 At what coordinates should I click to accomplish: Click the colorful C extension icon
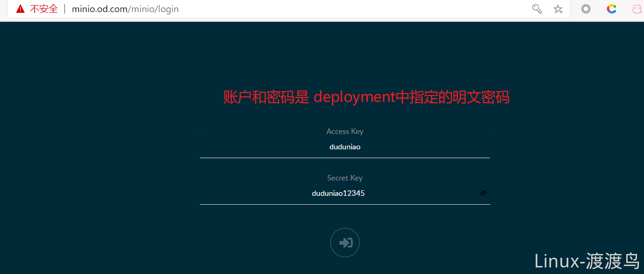(611, 9)
